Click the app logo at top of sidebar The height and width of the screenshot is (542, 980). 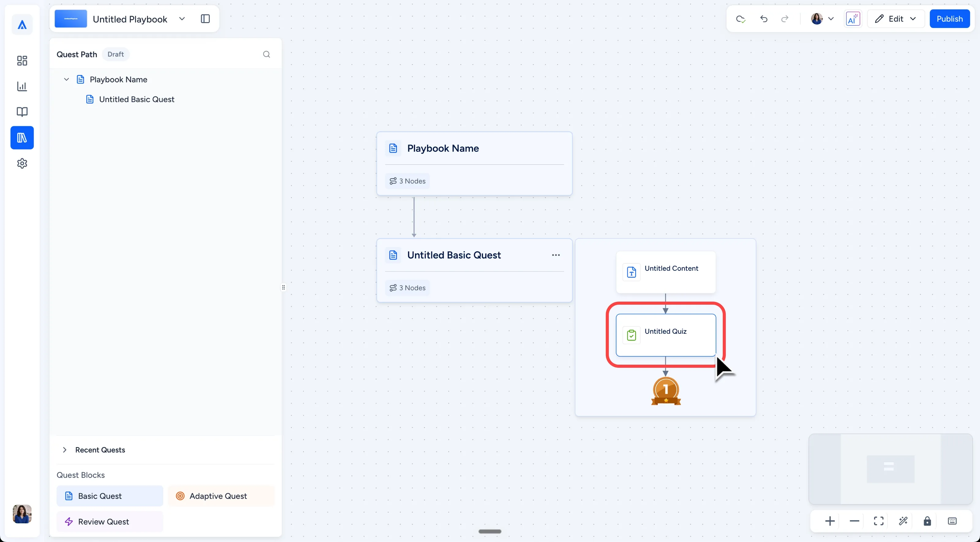point(22,25)
